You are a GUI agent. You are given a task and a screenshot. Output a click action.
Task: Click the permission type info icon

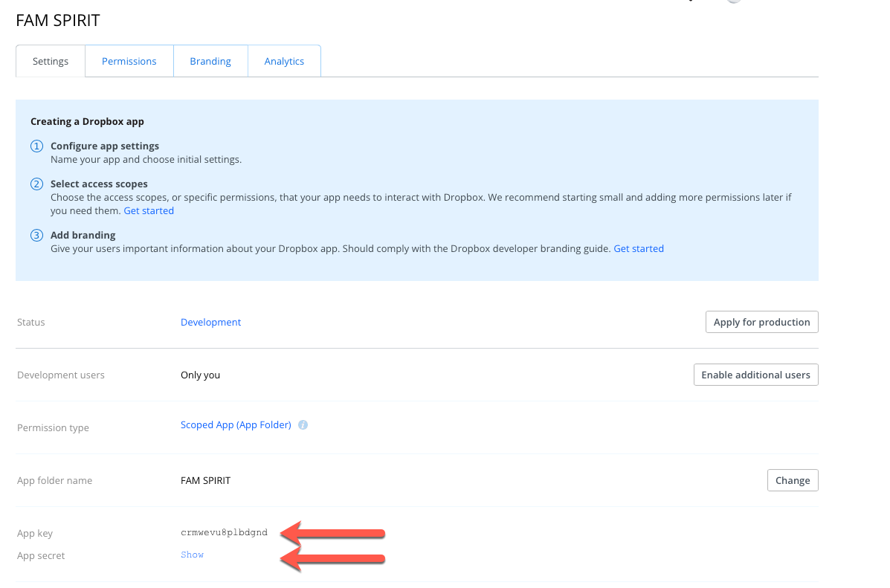tap(303, 424)
